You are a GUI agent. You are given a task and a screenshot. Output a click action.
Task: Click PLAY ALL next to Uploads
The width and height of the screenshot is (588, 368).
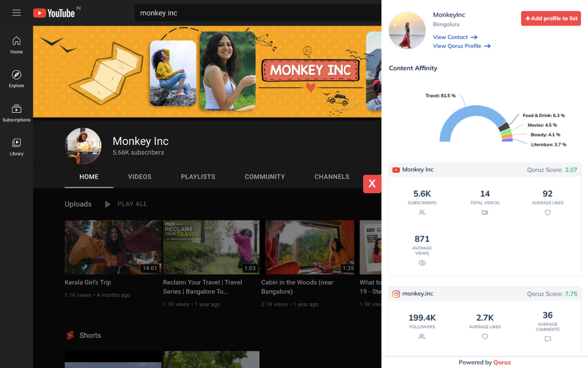click(131, 204)
